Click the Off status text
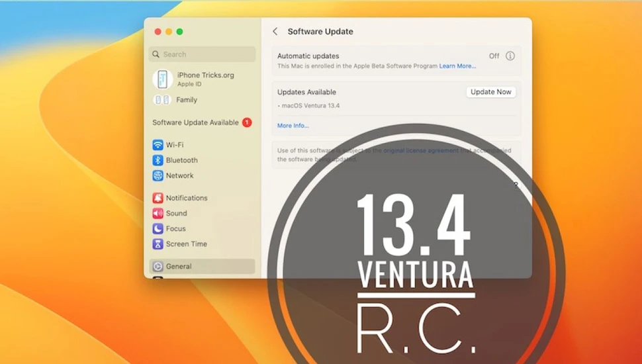The image size is (642, 364). coord(494,56)
